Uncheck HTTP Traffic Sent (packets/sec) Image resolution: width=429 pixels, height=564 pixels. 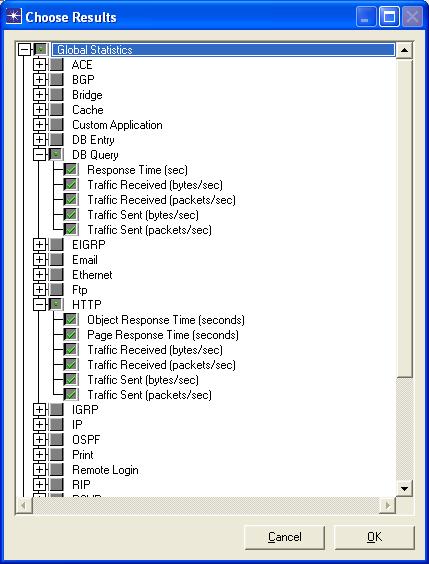71,395
